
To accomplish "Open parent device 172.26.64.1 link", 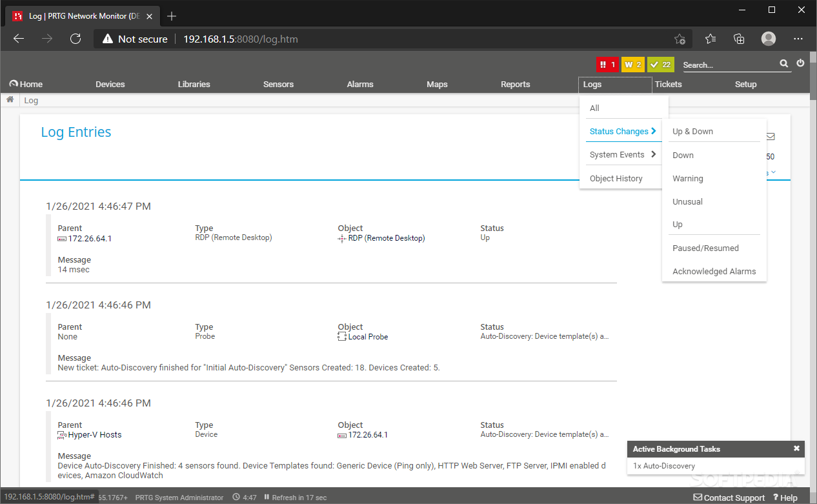I will 90,239.
